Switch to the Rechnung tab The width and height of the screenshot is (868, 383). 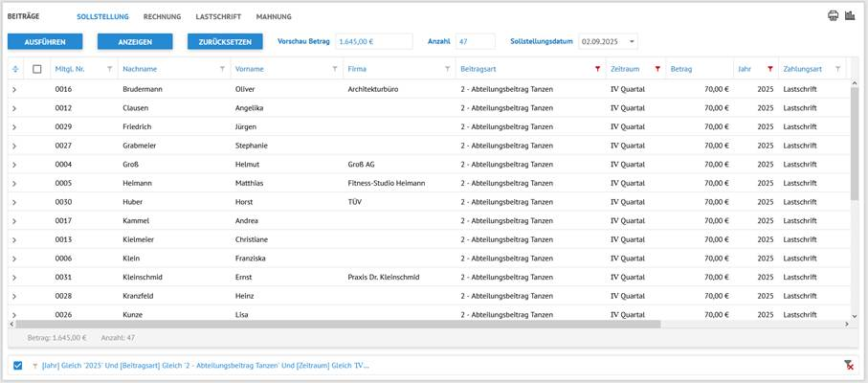click(162, 16)
